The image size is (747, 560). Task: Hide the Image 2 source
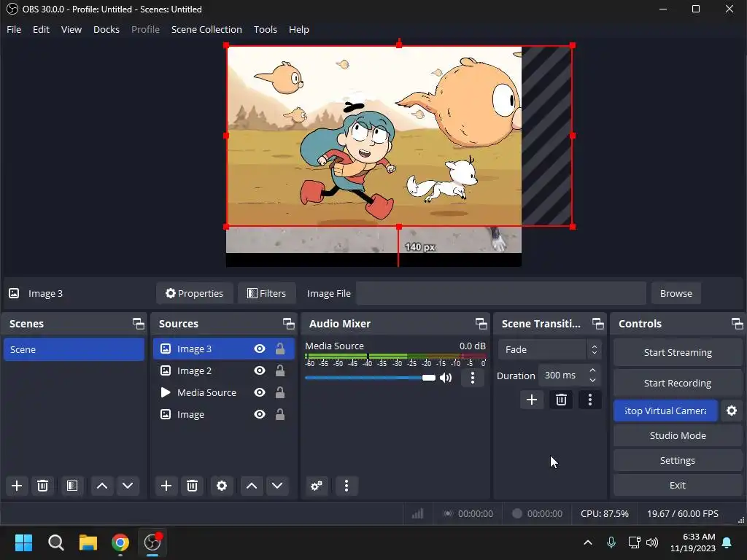tap(260, 370)
